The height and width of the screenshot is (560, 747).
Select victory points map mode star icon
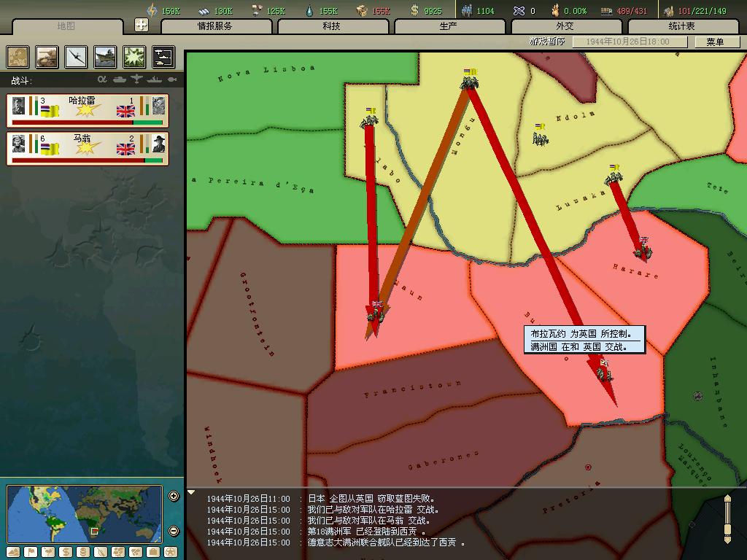click(x=171, y=553)
